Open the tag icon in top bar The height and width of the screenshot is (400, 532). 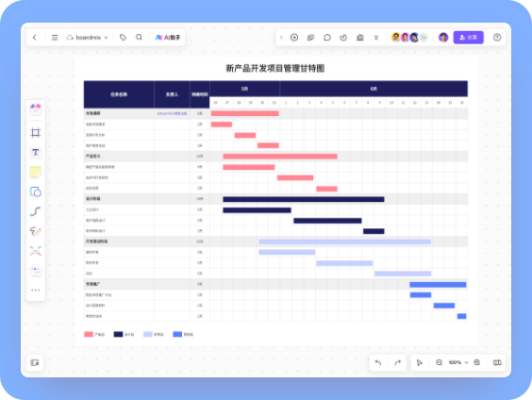123,38
